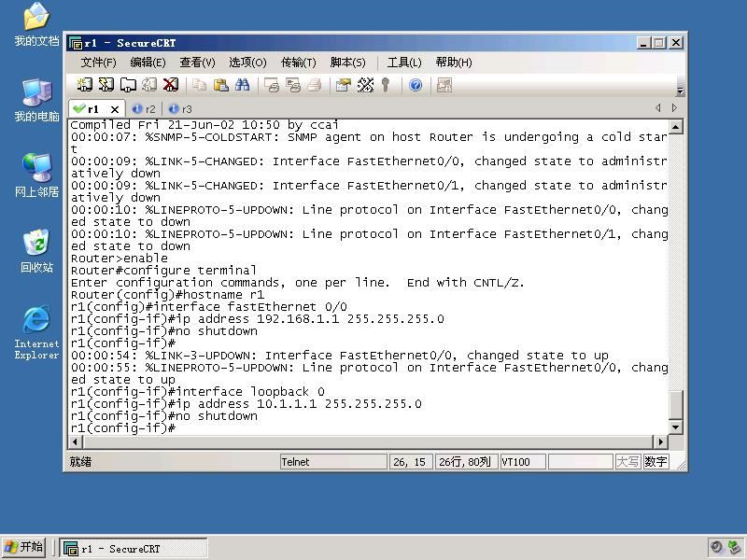Click vertical scrollbar up arrow
747x560 pixels.
[x=675, y=127]
